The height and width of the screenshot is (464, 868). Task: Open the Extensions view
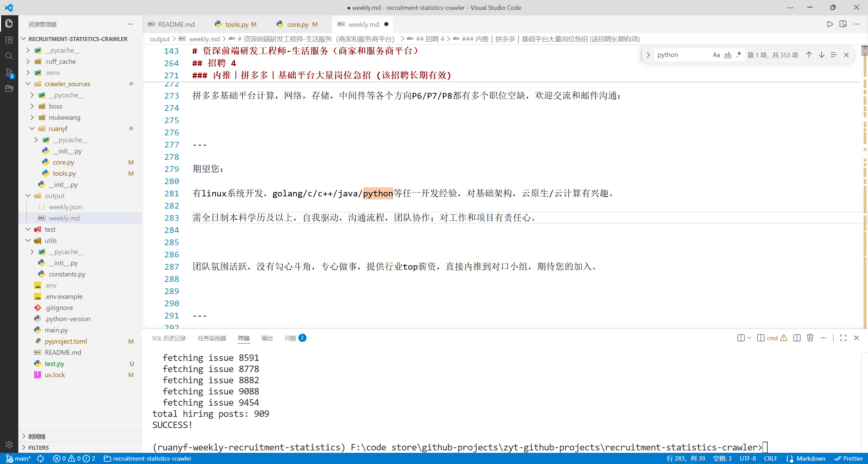pos(9,40)
